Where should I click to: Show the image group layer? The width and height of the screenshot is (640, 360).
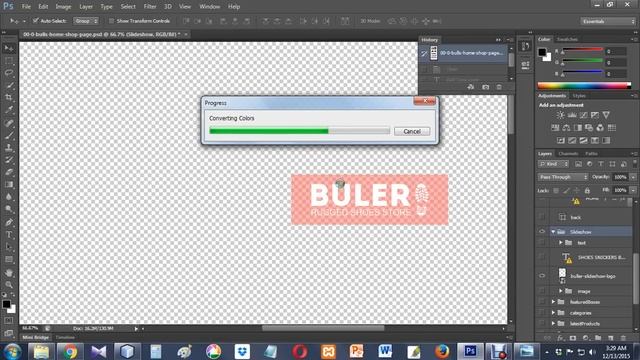tap(542, 291)
